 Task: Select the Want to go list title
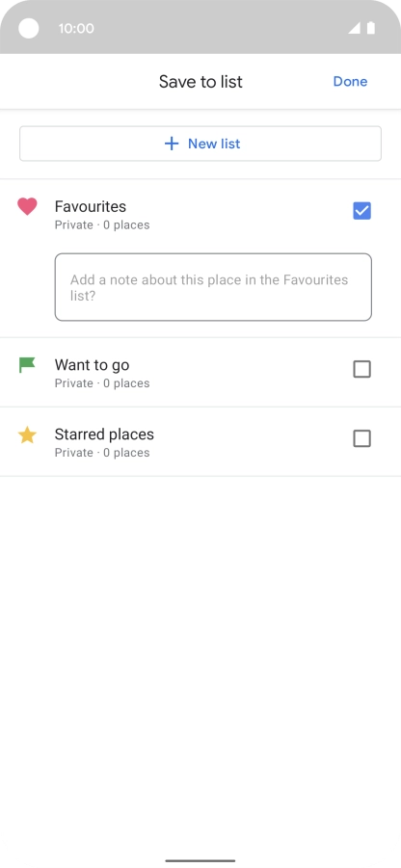click(x=92, y=365)
